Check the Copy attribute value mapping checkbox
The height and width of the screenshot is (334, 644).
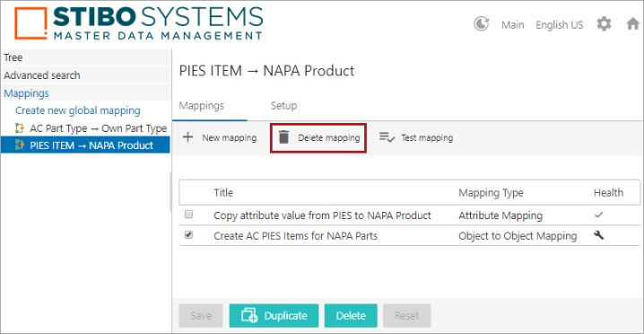pos(188,215)
